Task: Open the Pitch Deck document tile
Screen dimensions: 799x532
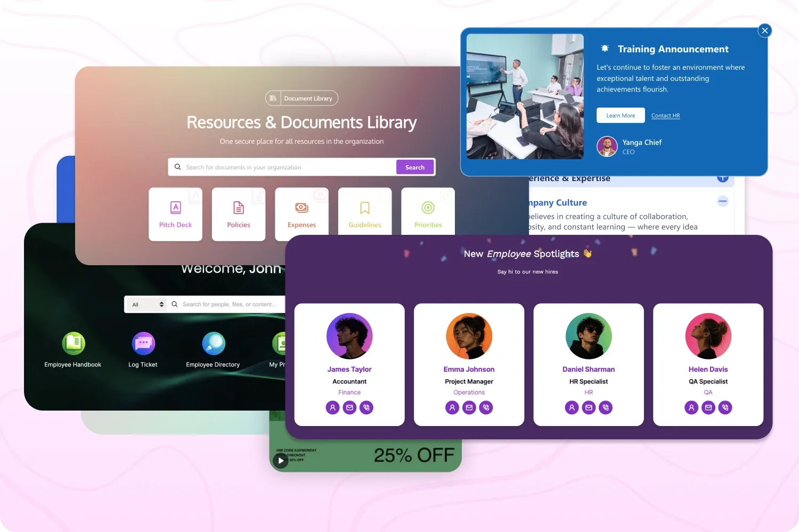Action: tap(175, 214)
